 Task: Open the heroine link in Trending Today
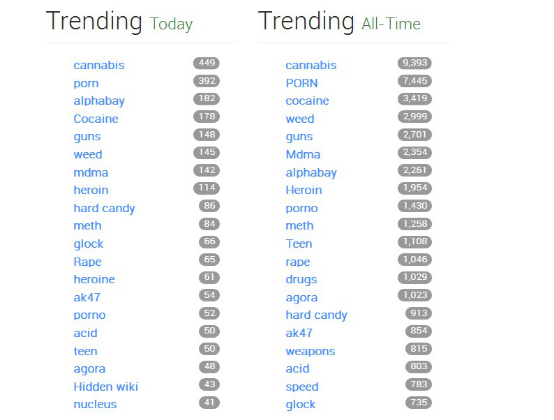coord(94,279)
